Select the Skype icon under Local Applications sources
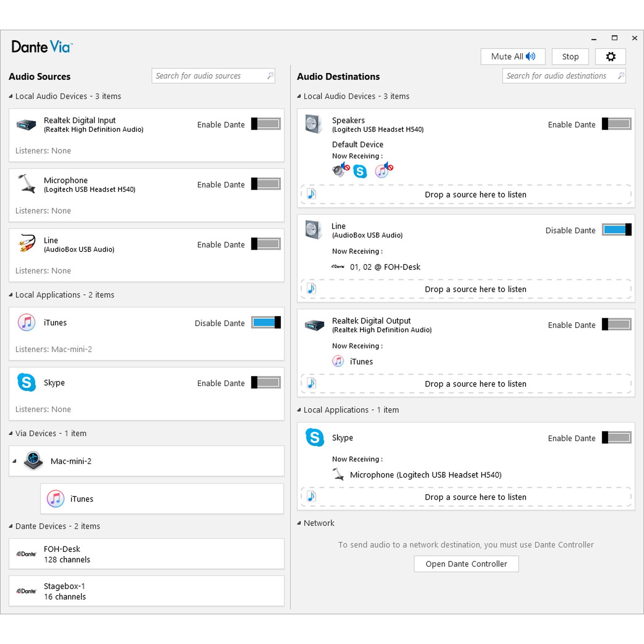The width and height of the screenshot is (644, 644). click(x=27, y=383)
